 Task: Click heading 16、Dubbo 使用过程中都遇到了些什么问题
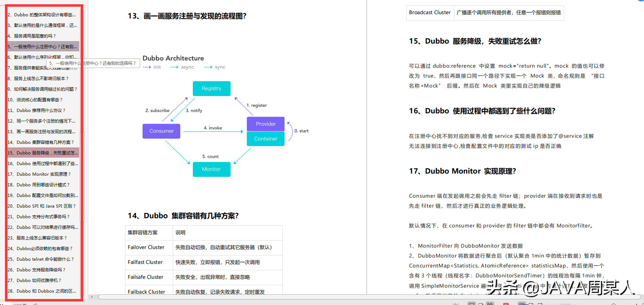click(482, 111)
